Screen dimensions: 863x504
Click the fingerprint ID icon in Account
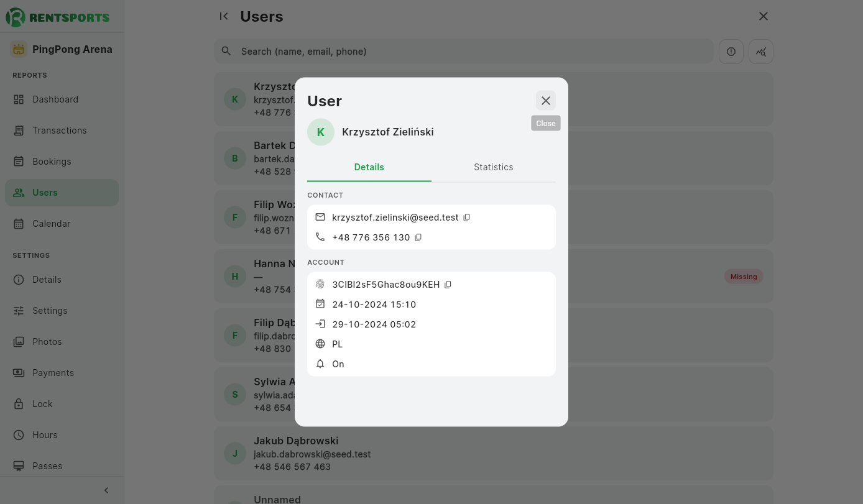coord(320,284)
